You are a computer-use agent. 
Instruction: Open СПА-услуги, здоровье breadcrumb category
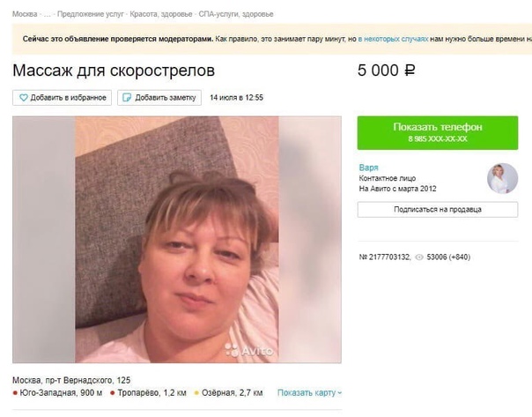tap(236, 14)
